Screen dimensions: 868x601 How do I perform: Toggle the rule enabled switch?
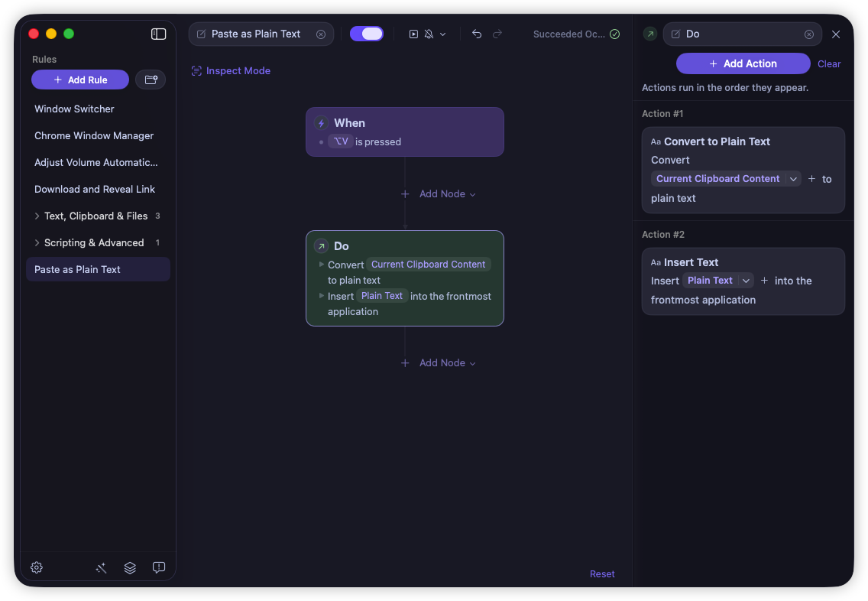click(x=367, y=34)
